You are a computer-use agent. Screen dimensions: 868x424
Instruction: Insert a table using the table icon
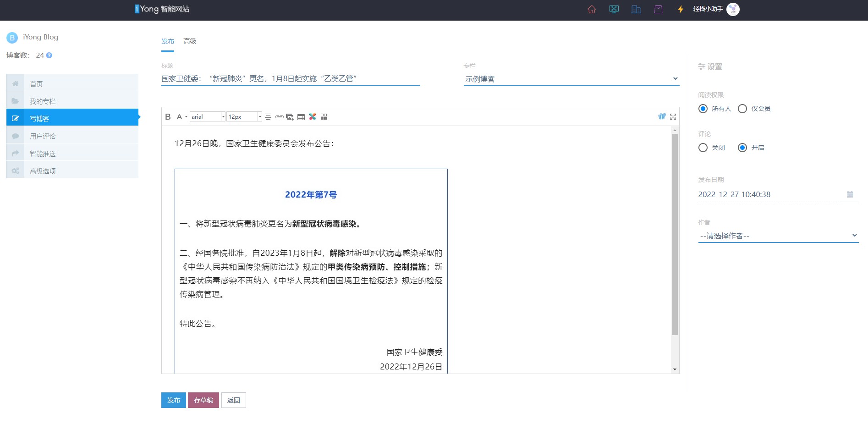click(x=301, y=117)
